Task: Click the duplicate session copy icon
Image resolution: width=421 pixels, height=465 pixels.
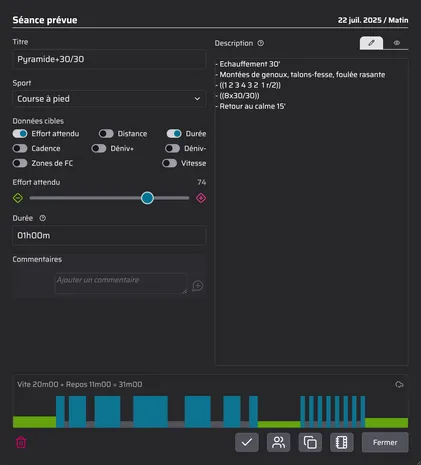Action: point(310,442)
